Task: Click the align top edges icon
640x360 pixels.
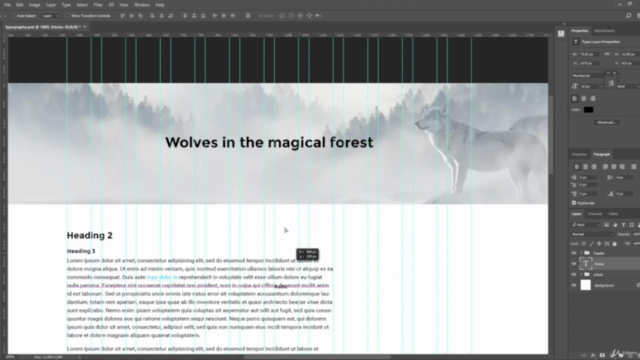Action: pyautogui.click(x=122, y=16)
